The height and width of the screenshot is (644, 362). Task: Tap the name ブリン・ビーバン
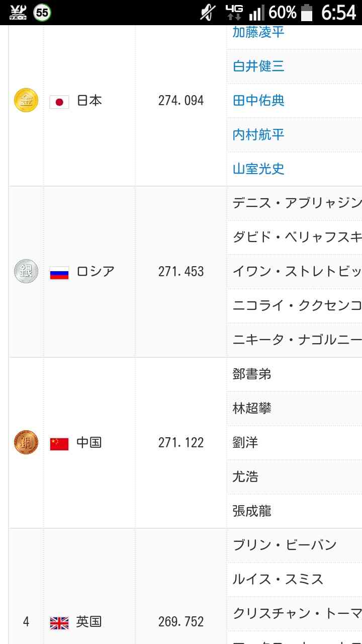[x=285, y=545]
